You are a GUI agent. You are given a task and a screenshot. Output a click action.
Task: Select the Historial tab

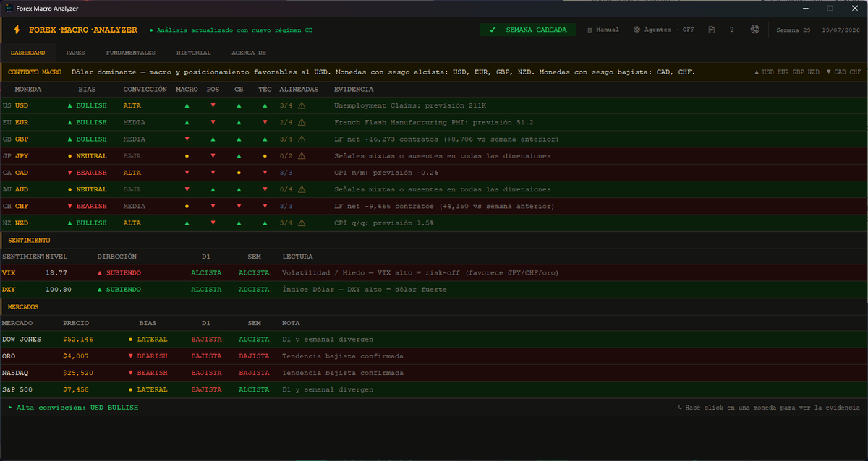(x=194, y=53)
